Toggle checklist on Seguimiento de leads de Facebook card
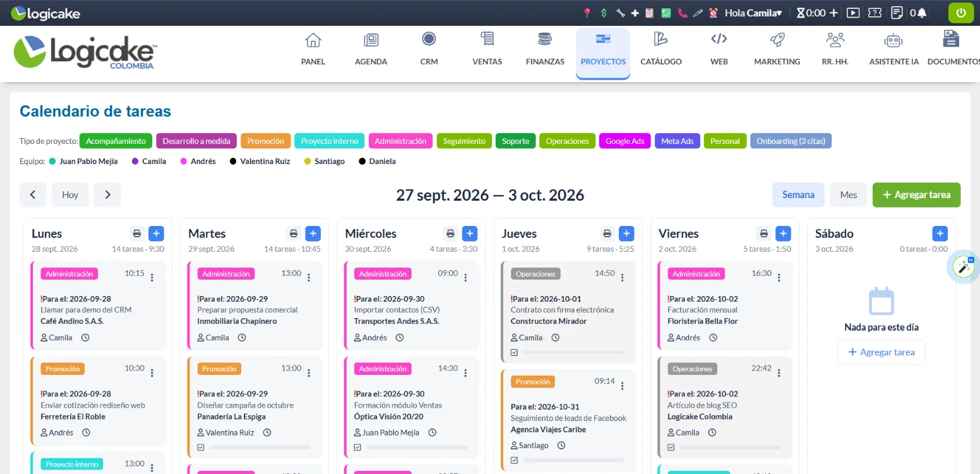Image resolution: width=980 pixels, height=474 pixels. (514, 460)
